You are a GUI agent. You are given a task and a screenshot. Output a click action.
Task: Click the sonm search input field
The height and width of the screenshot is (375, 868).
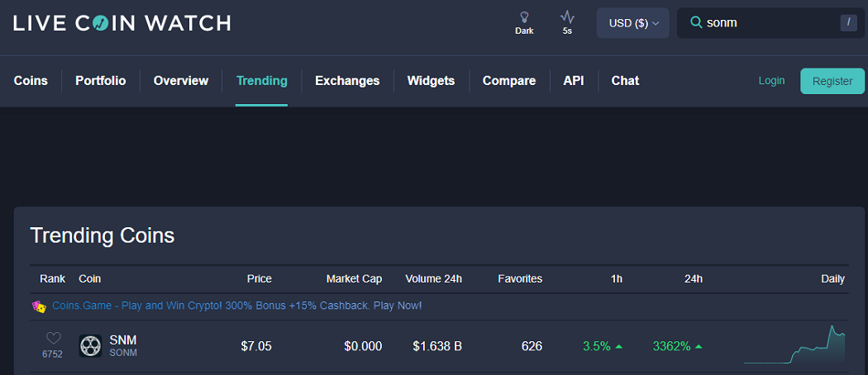click(x=770, y=22)
